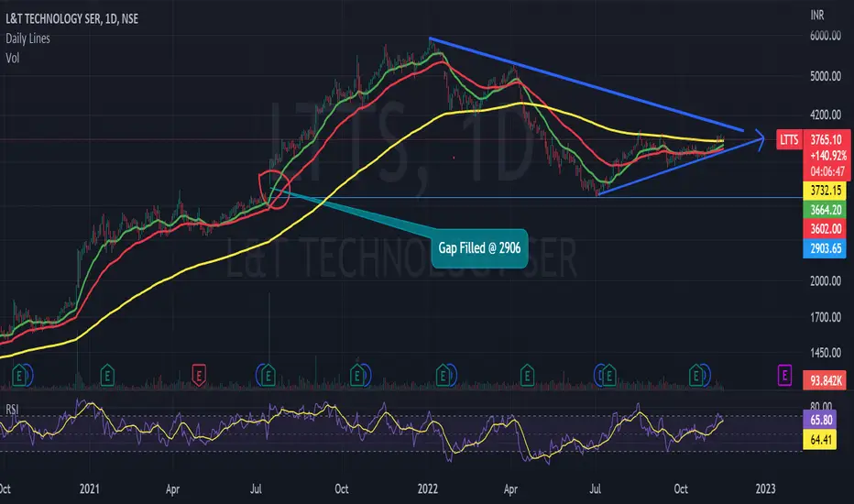Open green E earnings marker for October 2020

[19, 376]
